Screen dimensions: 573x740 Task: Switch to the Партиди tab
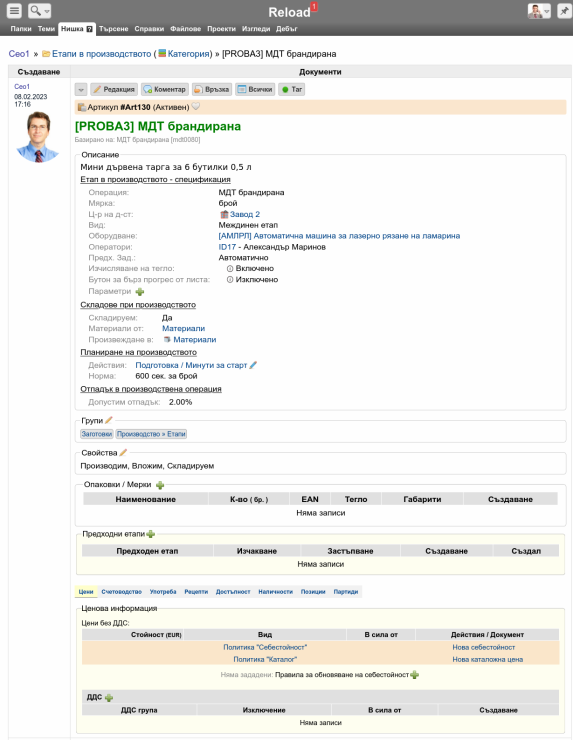(346, 591)
